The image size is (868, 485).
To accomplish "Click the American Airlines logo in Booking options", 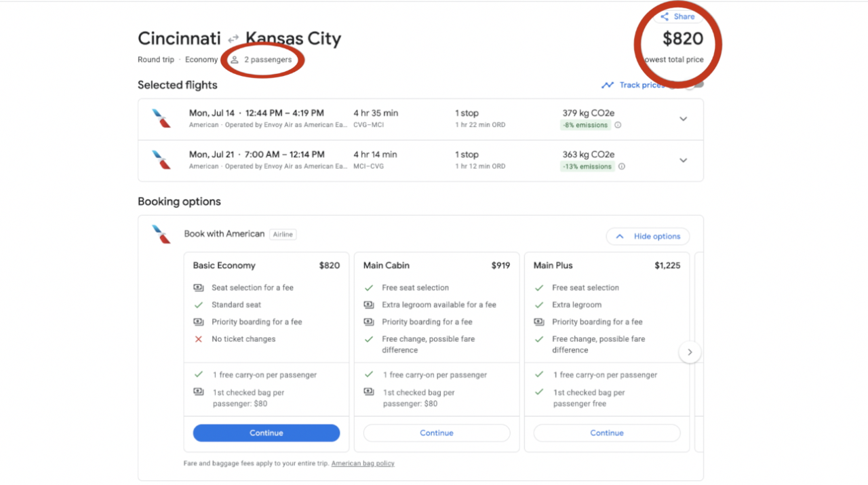I will tap(161, 233).
